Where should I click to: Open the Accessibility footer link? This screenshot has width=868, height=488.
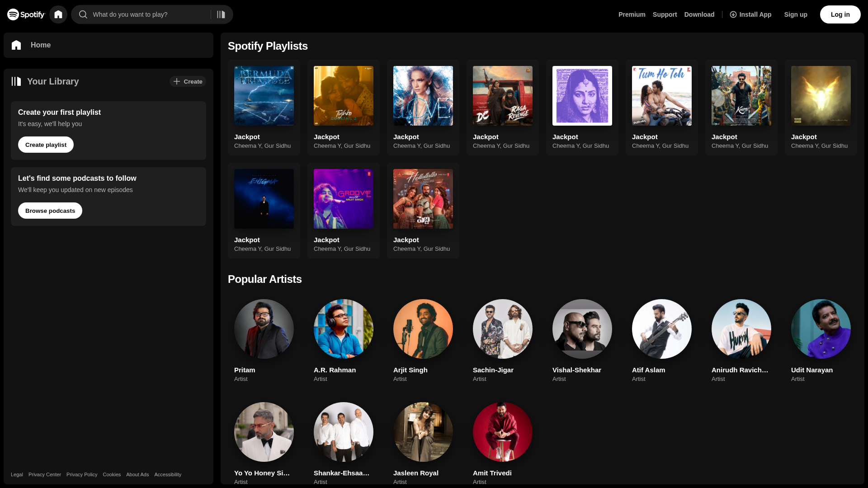tap(168, 474)
